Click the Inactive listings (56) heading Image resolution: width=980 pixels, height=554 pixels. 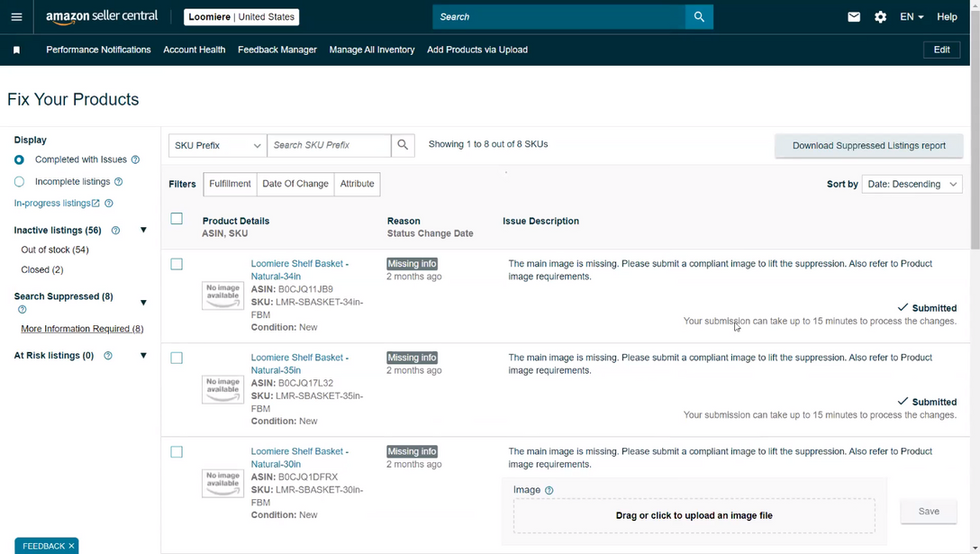pos(58,231)
